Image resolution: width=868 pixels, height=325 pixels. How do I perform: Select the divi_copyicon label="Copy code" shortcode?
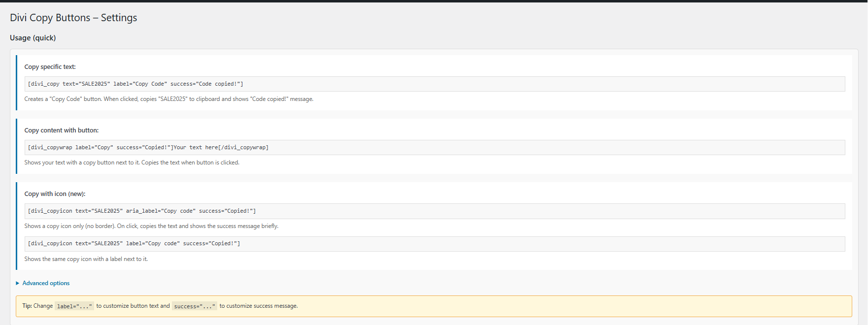tap(134, 243)
